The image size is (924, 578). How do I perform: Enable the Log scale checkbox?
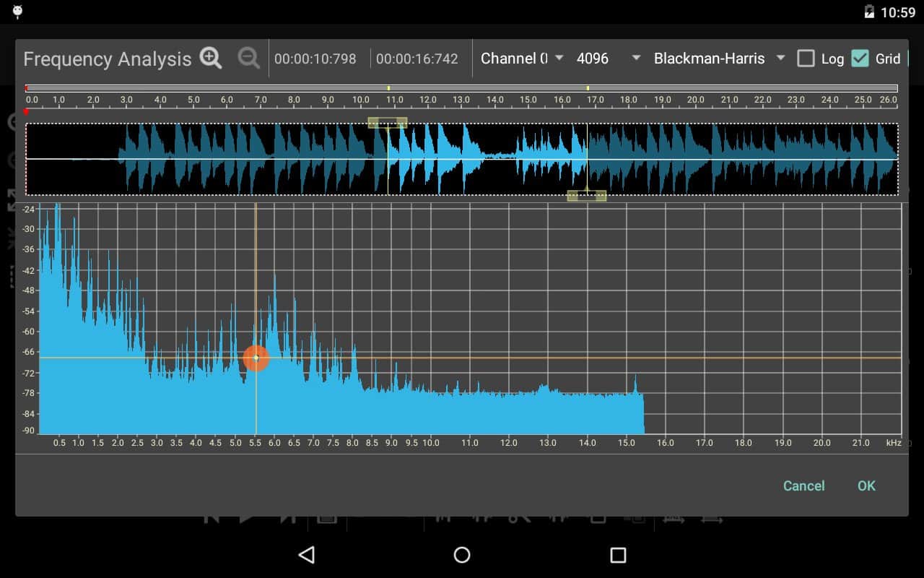(x=806, y=59)
